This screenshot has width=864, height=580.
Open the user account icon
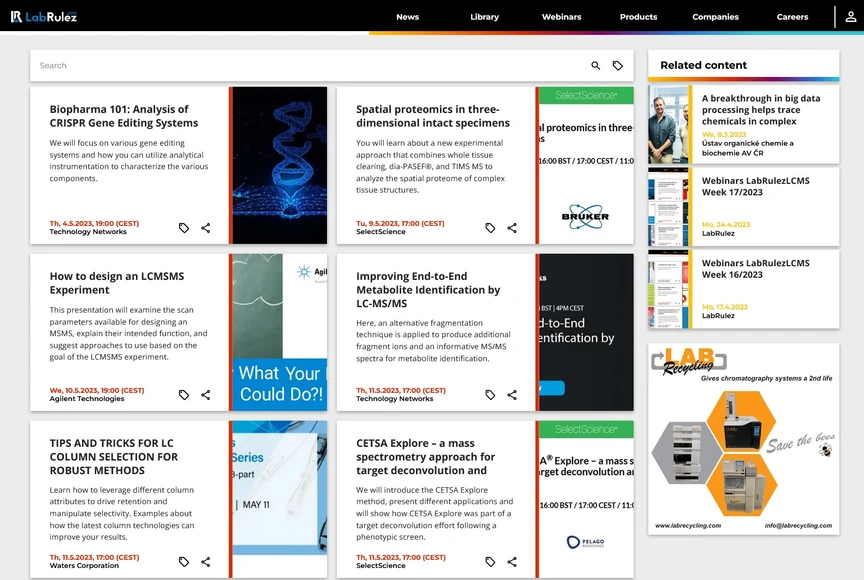[x=851, y=17]
